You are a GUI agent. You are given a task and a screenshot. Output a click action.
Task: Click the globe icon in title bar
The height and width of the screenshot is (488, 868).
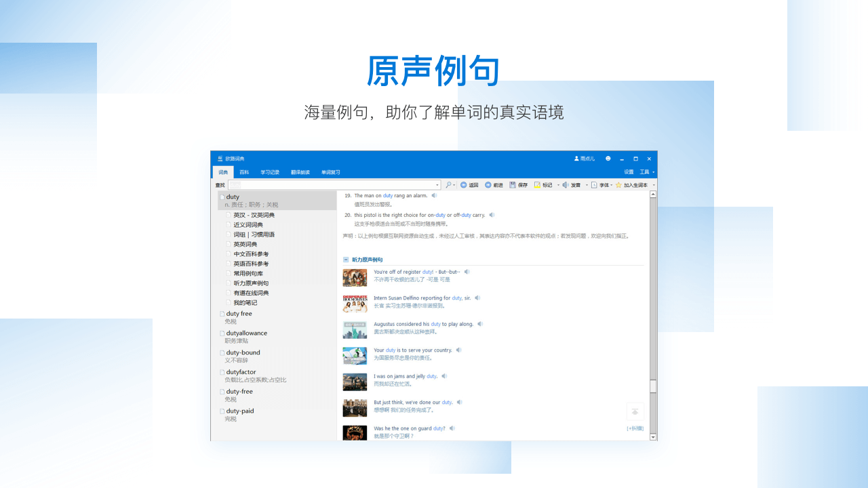coord(608,159)
